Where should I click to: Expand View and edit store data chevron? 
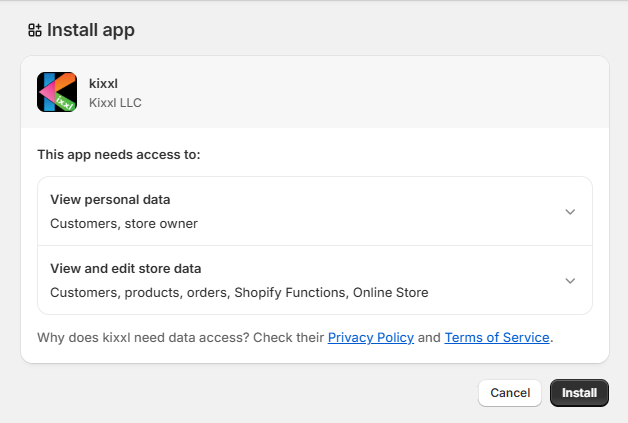[570, 281]
